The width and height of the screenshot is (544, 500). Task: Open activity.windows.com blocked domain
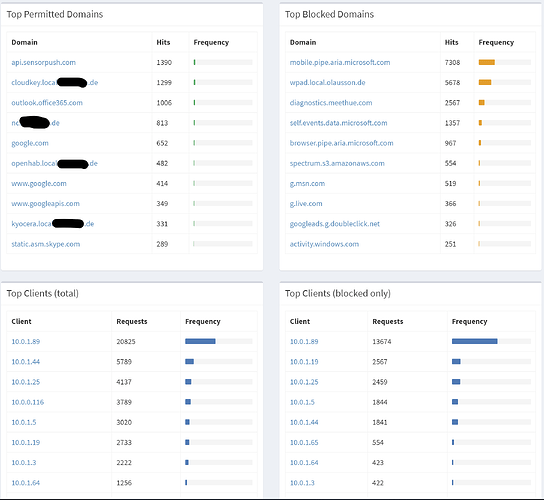(x=324, y=244)
